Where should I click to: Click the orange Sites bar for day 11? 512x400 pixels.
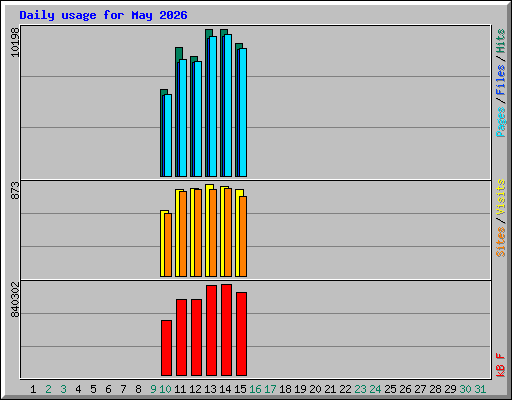pos(183,234)
